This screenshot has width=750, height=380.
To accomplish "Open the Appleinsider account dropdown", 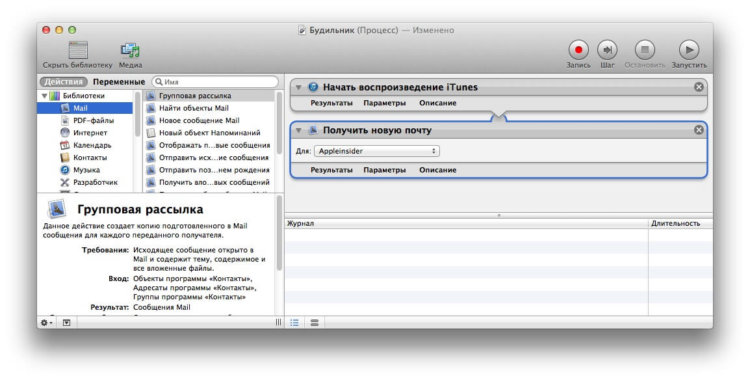I will point(377,151).
